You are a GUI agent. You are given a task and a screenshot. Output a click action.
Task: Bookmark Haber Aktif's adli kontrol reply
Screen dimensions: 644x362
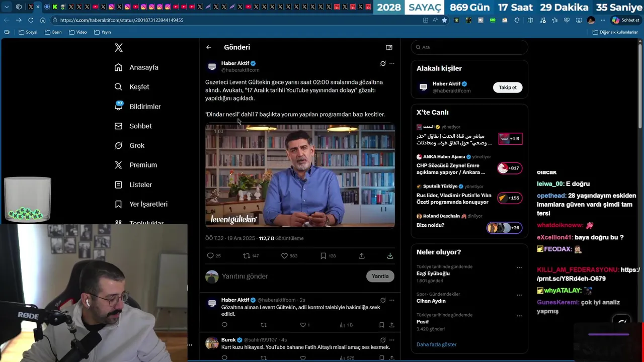(x=382, y=325)
